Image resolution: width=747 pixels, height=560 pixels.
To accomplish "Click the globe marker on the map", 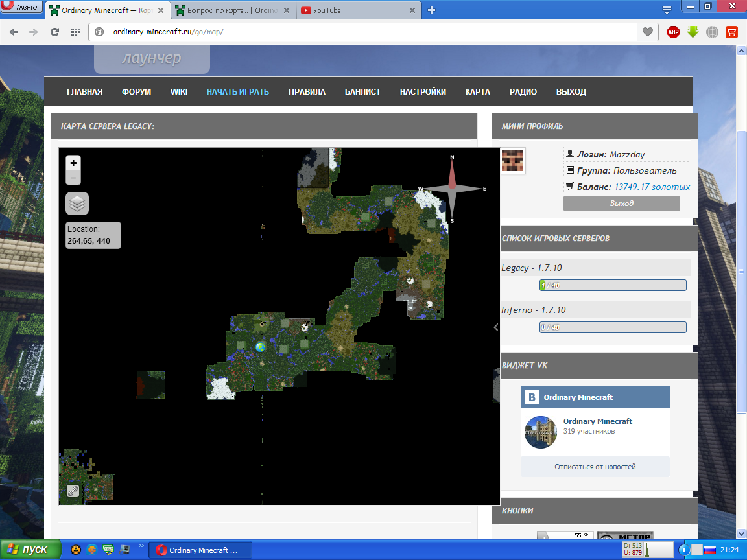I will click(260, 347).
